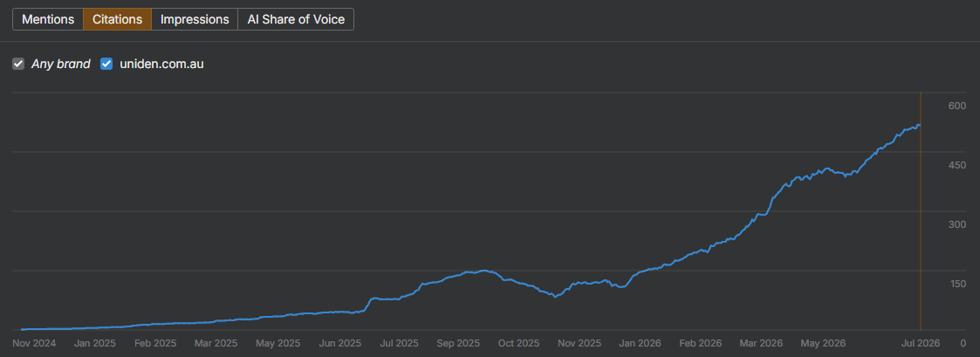The image size is (980, 357).
Task: Switch to the Mentions tab
Action: click(x=48, y=19)
